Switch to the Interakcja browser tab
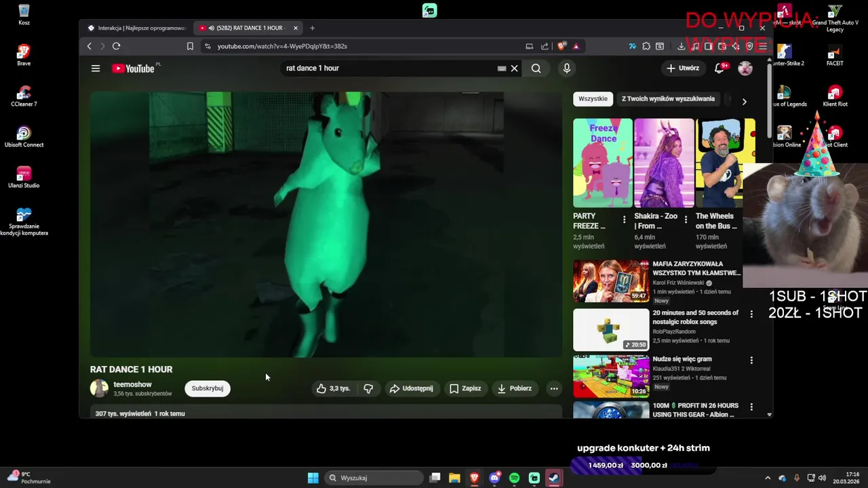The width and height of the screenshot is (868, 488). pyautogui.click(x=138, y=28)
